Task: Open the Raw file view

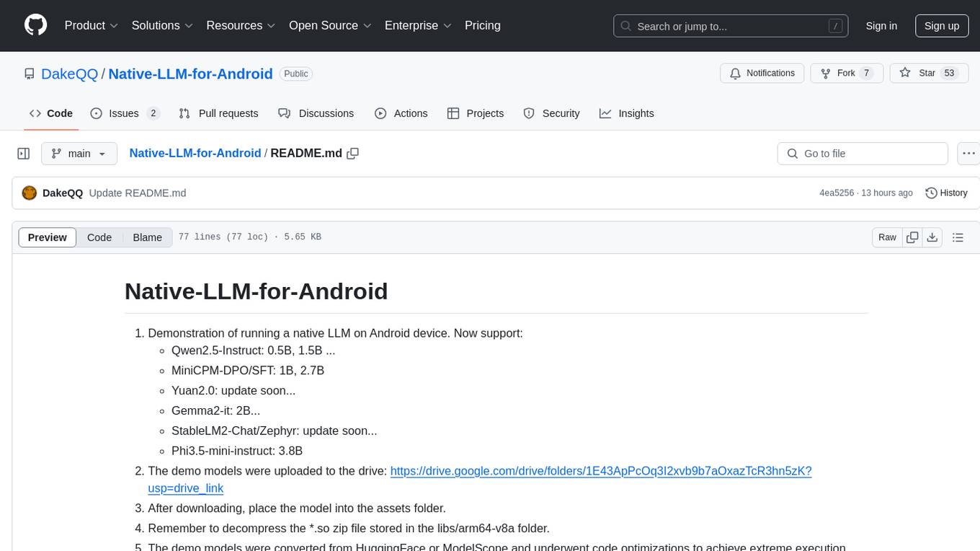Action: [x=887, y=237]
